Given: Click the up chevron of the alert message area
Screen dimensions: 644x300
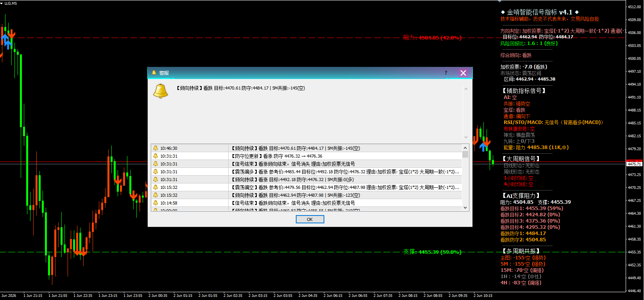Looking at the screenshot, I should [x=466, y=89].
